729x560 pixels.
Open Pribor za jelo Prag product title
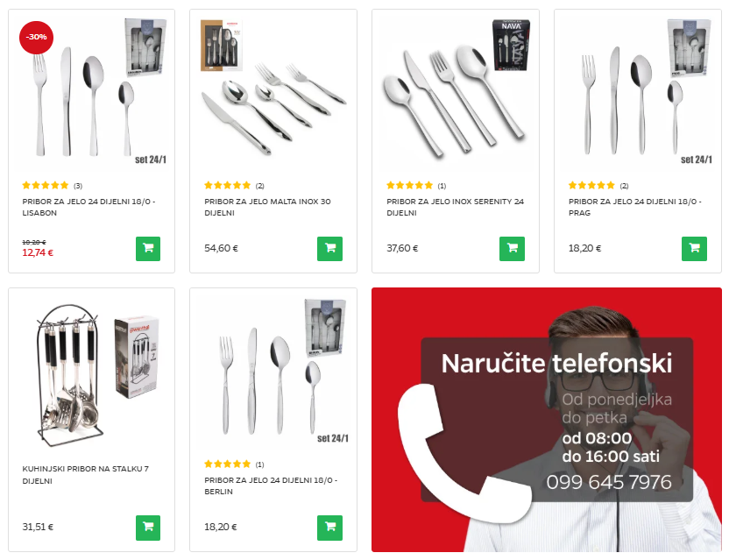coord(635,207)
